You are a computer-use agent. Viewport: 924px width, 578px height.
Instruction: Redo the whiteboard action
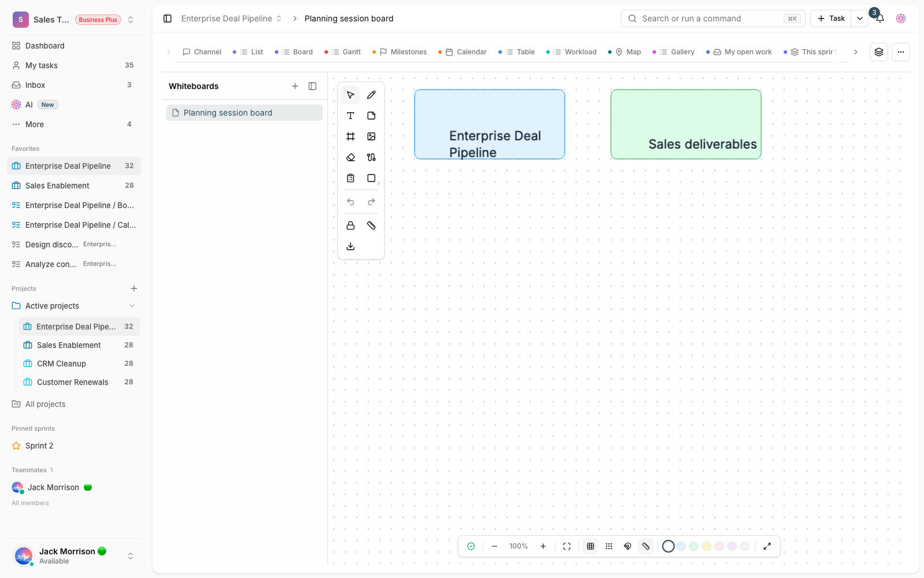[x=371, y=202]
